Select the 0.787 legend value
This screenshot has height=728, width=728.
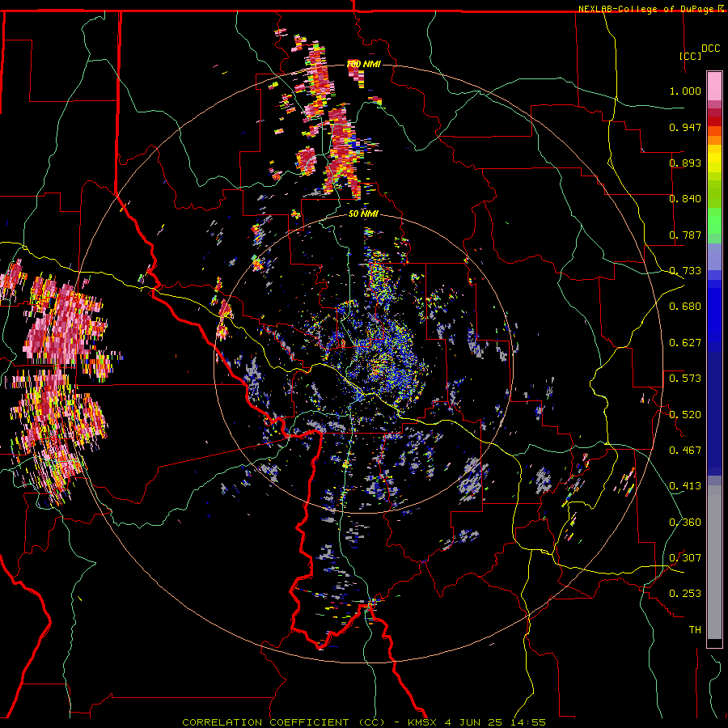click(685, 235)
